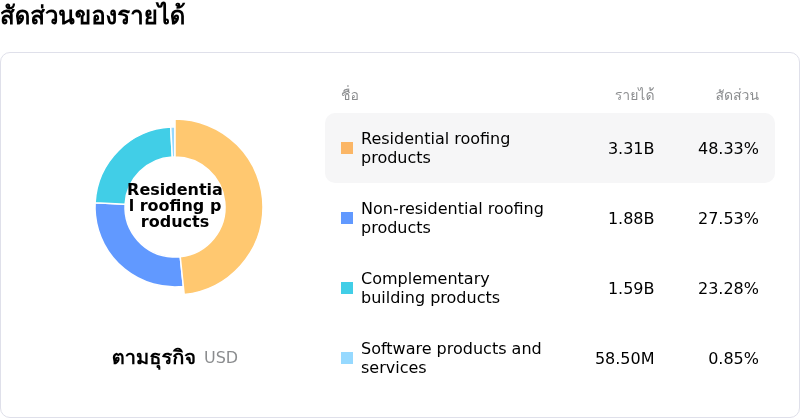The height and width of the screenshot is (418, 800).
Task: Sort by the รายได้ column header
Action: coord(634,95)
